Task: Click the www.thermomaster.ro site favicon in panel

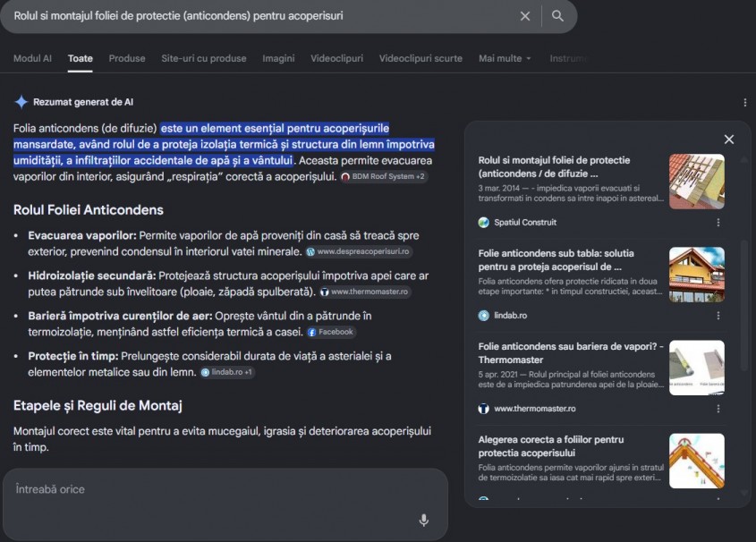Action: tap(484, 409)
